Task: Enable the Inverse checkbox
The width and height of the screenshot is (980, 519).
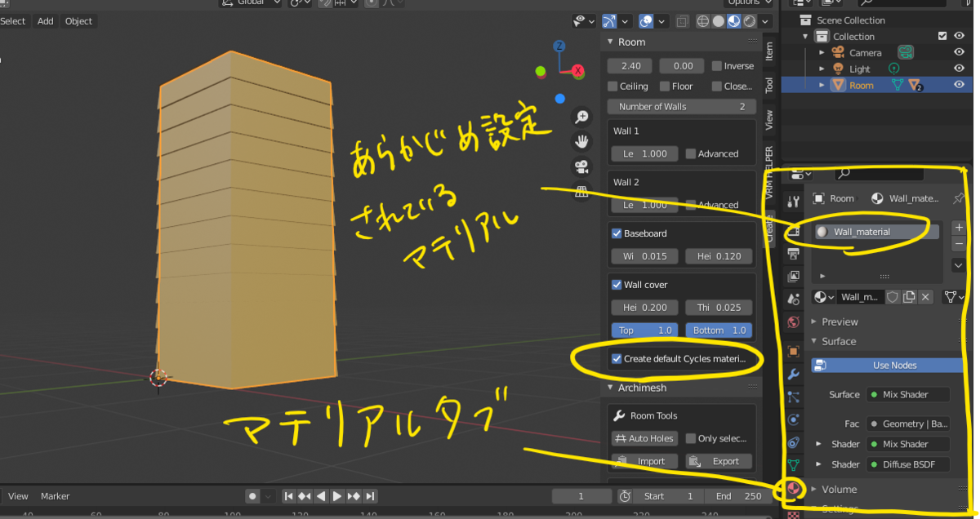Action: [x=716, y=66]
